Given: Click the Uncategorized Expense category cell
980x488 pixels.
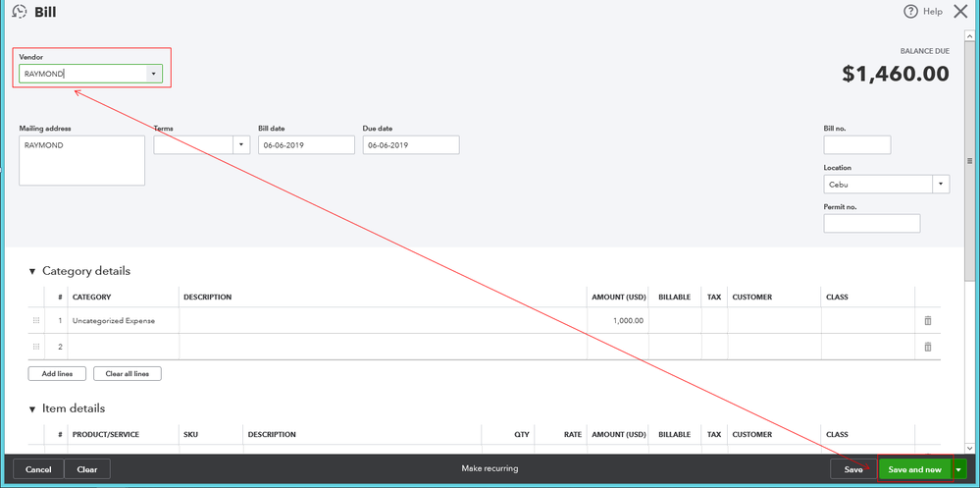Looking at the screenshot, I should pos(124,320).
